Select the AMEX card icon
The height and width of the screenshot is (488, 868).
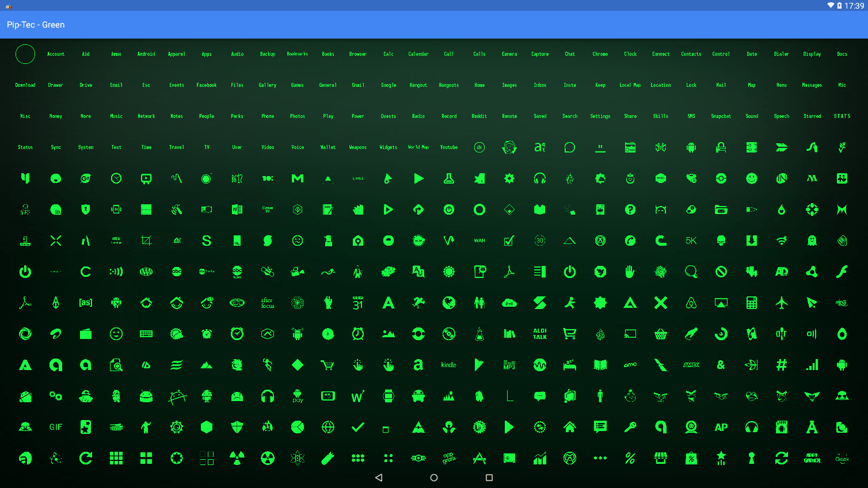coord(691,365)
